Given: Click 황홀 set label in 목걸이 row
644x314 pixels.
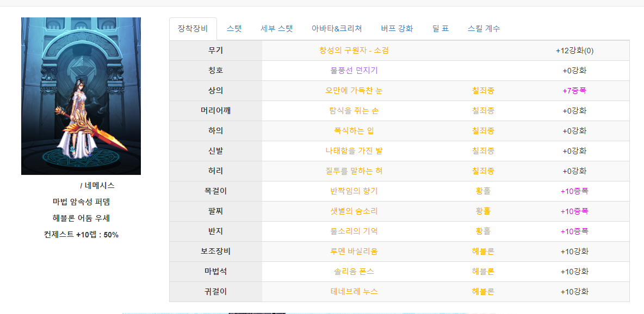Looking at the screenshot, I should tap(483, 191).
